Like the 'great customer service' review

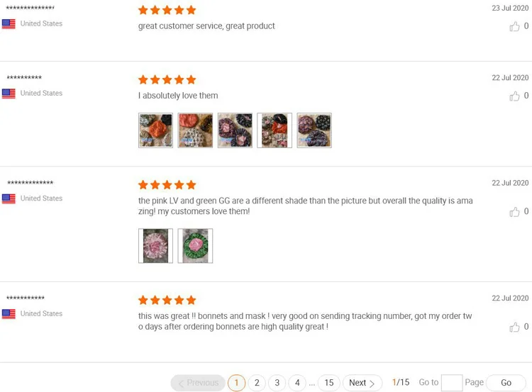(514, 26)
